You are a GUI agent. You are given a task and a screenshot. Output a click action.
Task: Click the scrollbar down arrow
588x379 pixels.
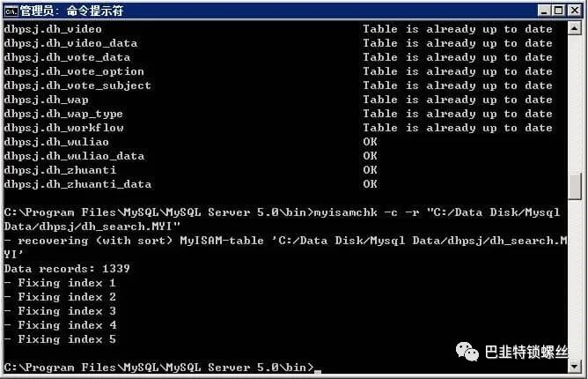pos(575,366)
